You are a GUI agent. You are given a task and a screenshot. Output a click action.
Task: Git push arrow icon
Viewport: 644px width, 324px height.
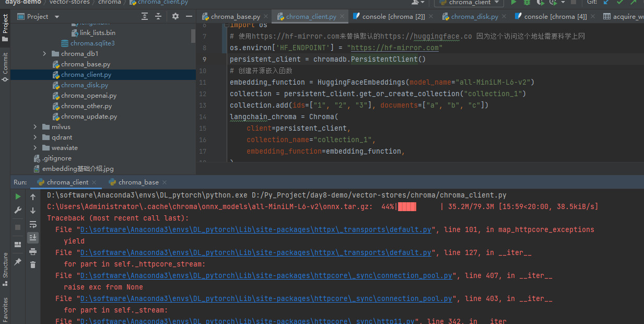634,3
